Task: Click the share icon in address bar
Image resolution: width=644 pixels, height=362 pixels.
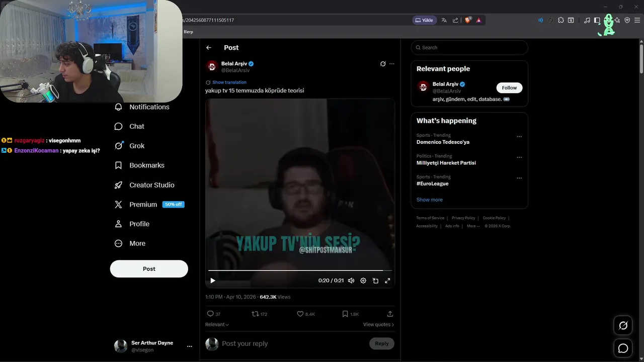Action: pos(455,20)
